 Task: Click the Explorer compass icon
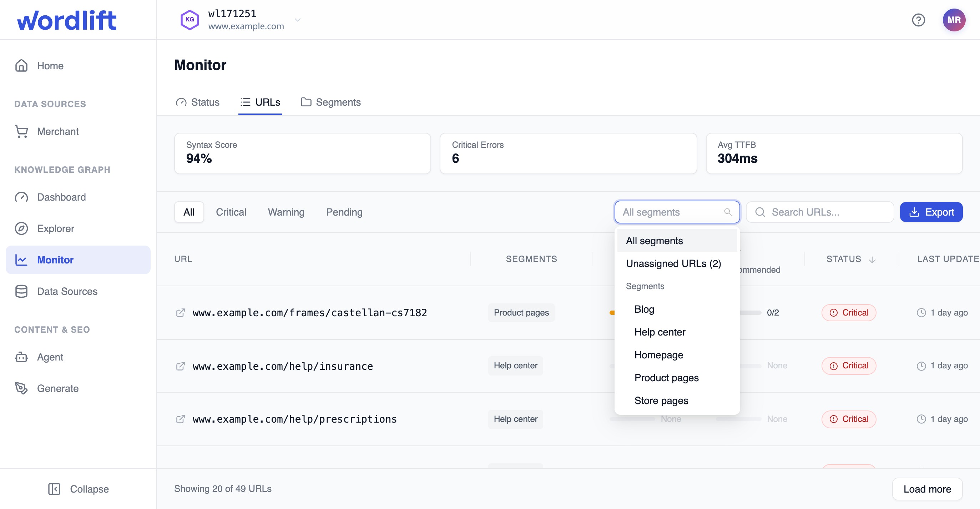click(x=21, y=228)
